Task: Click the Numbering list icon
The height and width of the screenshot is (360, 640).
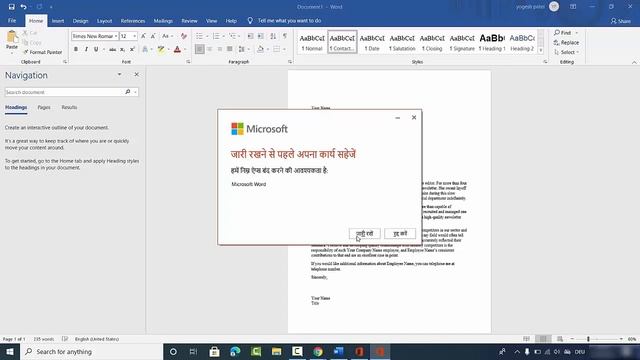Action: 216,36
